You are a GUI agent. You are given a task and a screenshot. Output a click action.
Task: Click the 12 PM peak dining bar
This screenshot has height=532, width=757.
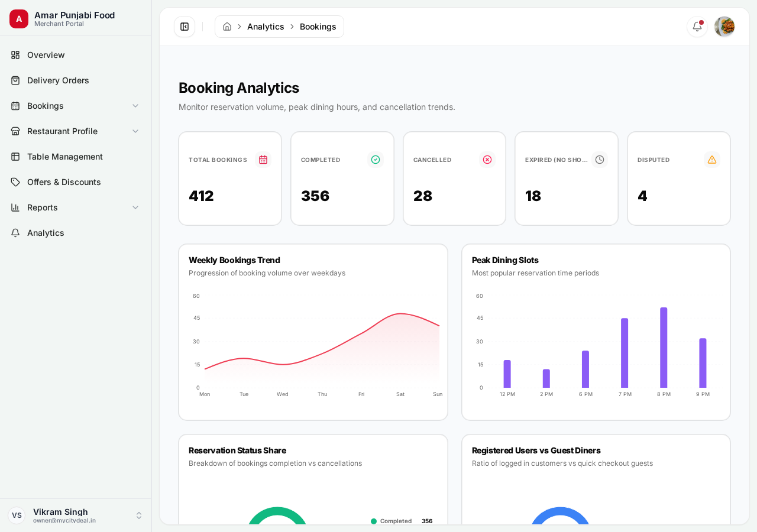coord(507,374)
